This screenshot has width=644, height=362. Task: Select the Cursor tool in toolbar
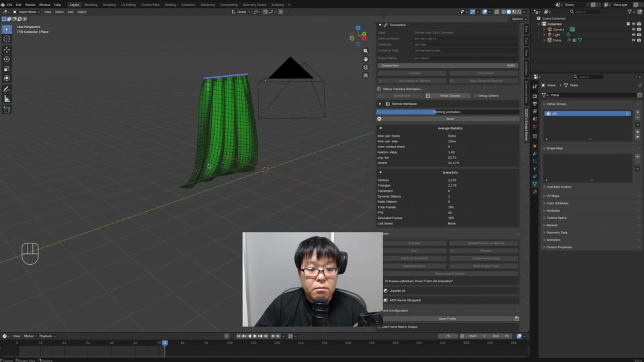pos(7,39)
